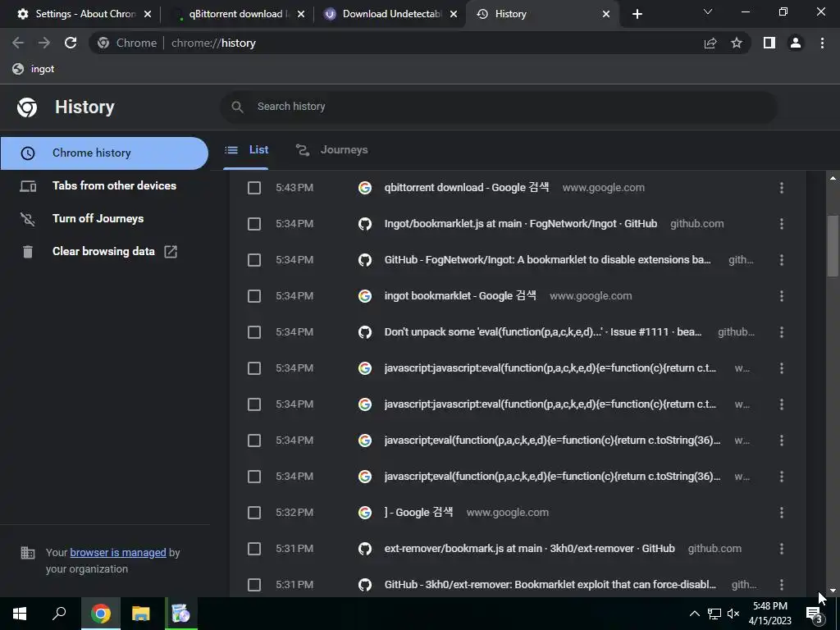The image size is (840, 630).
Task: Open actions menu for ] - Google entry
Action: click(782, 513)
